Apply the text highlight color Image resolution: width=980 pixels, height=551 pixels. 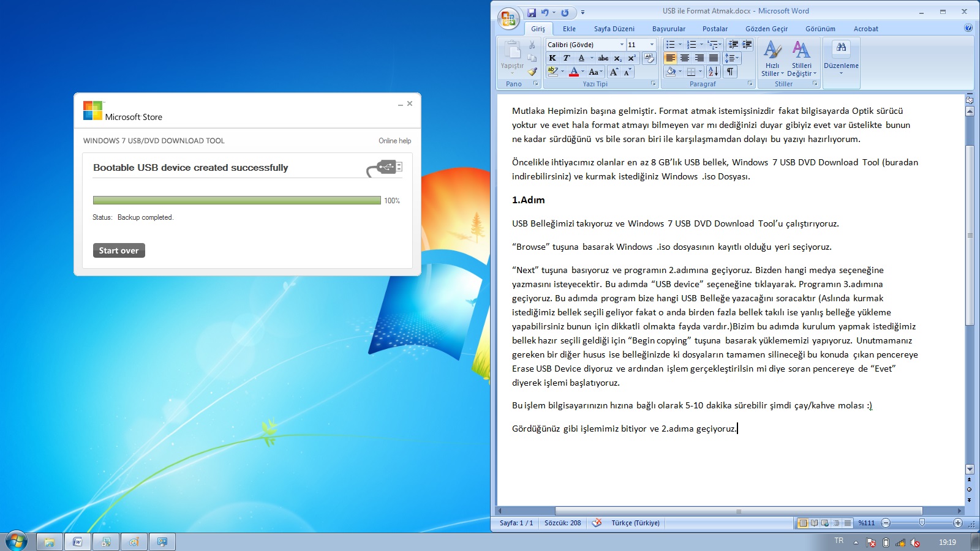point(552,72)
